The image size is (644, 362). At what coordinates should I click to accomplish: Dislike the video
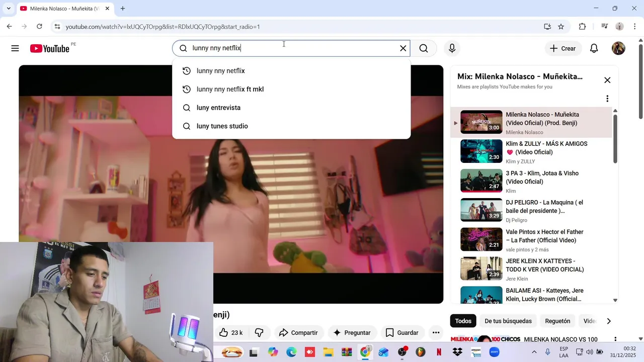tap(259, 333)
